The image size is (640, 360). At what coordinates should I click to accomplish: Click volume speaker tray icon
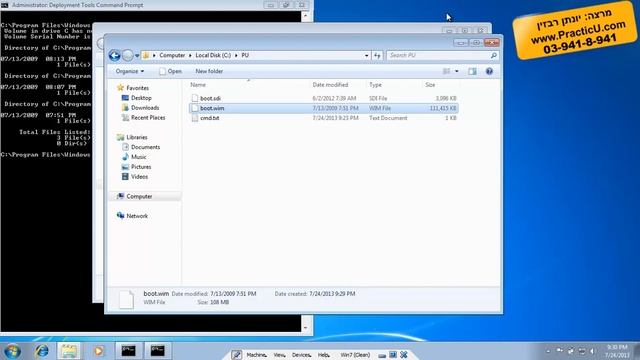click(593, 351)
